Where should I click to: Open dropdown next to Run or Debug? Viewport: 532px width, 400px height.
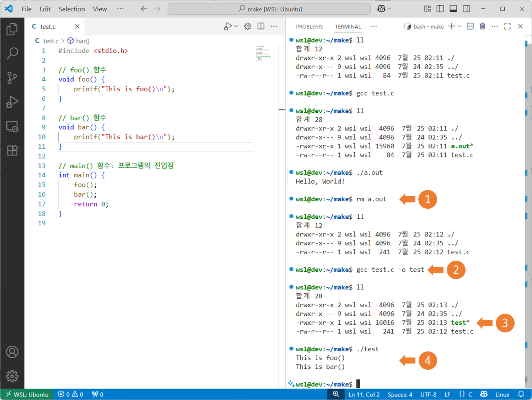236,26
